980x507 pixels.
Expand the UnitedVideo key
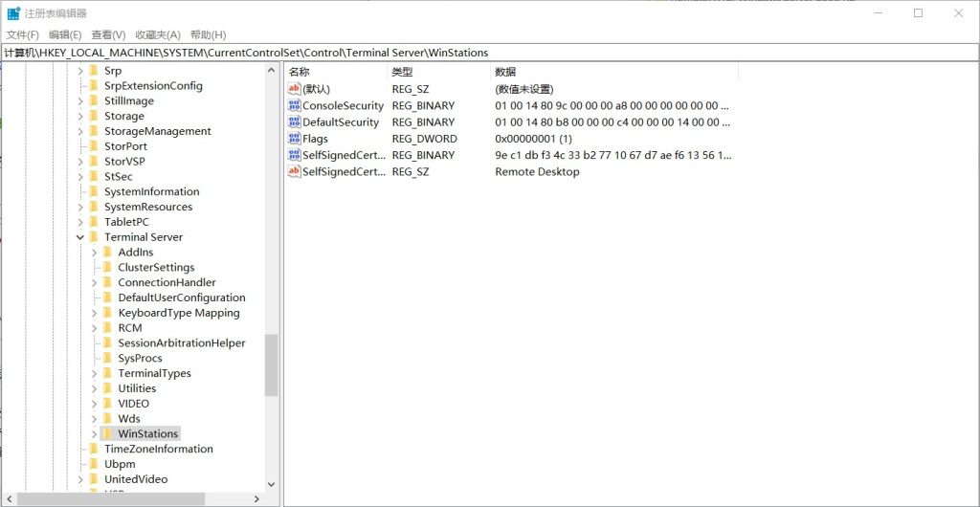80,479
